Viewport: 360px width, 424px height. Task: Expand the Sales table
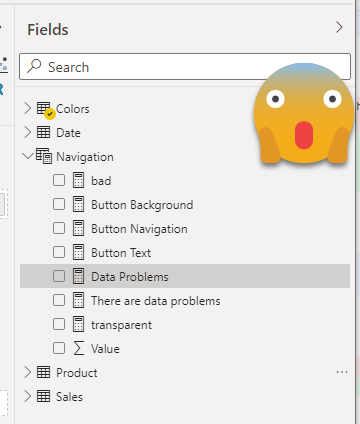click(28, 396)
